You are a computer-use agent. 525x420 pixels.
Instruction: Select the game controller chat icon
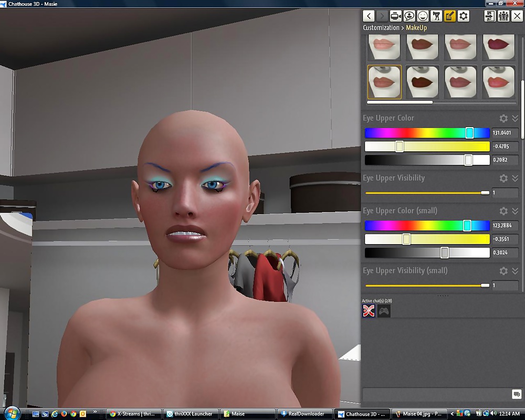[384, 311]
